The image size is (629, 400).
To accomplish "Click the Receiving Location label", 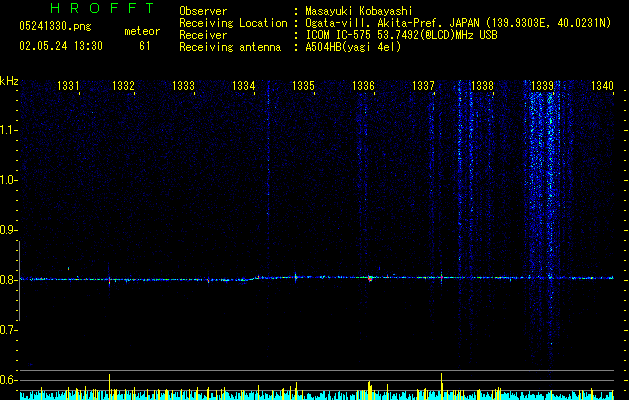I will pos(233,23).
